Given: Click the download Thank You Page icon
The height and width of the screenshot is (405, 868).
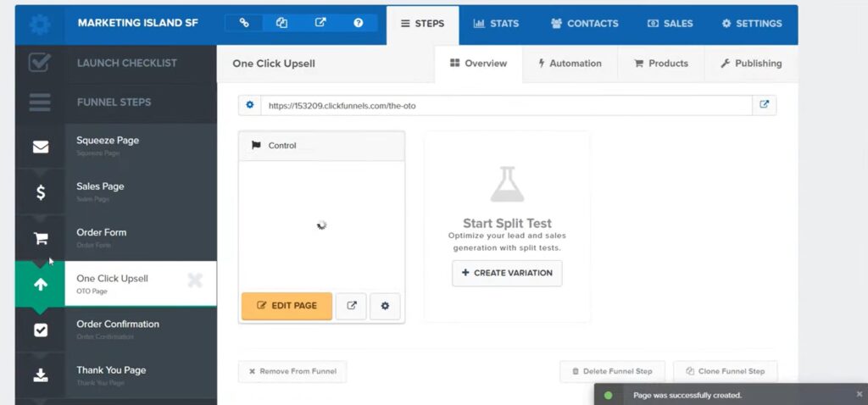Looking at the screenshot, I should pos(41,375).
